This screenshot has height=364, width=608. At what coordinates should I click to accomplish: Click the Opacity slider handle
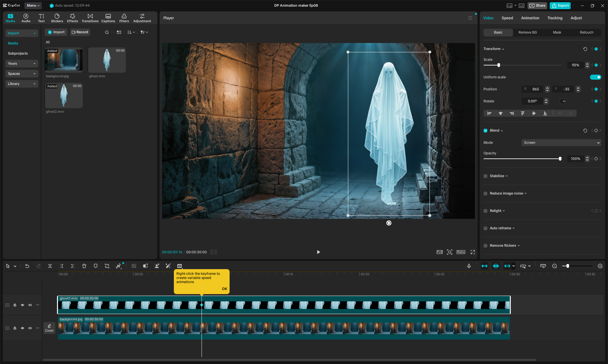(560, 159)
